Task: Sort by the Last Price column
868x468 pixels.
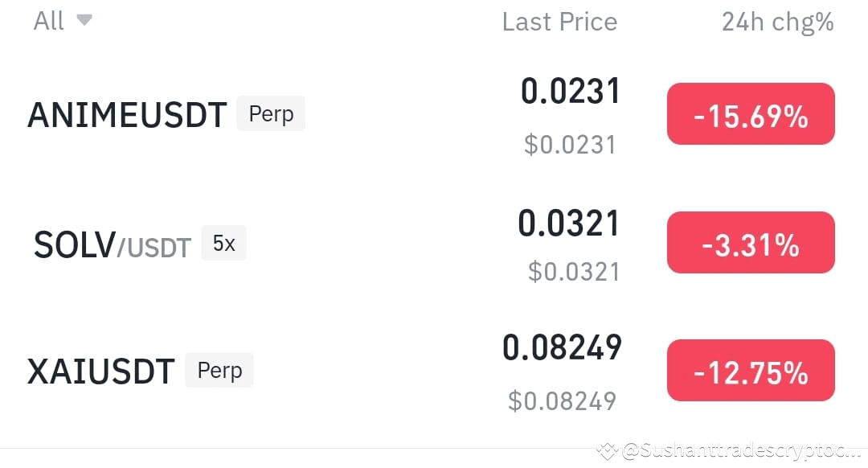Action: click(x=559, y=22)
